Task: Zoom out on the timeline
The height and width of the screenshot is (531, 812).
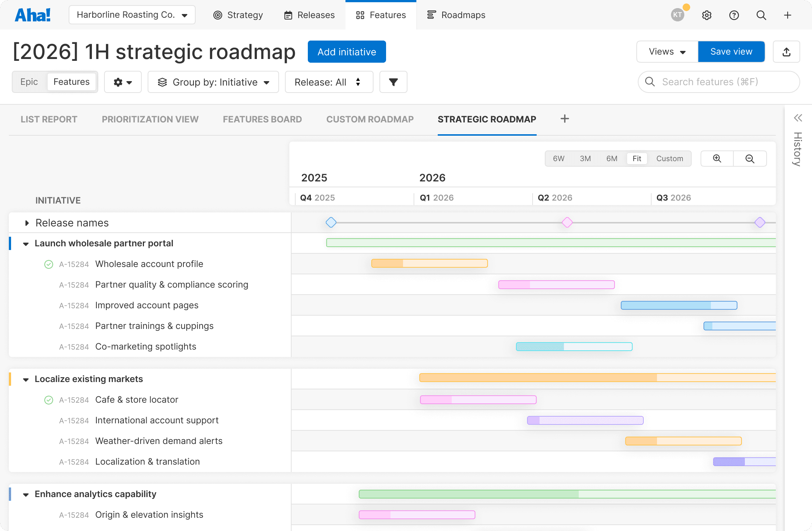Action: [750, 159]
